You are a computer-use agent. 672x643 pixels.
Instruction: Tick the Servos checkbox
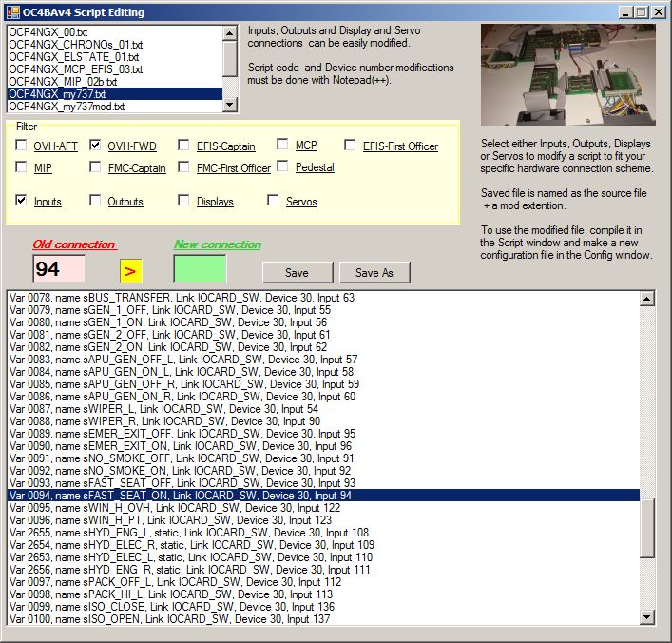(273, 200)
